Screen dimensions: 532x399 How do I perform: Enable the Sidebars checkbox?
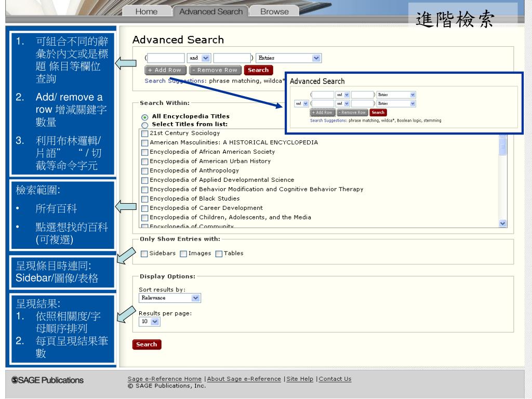pyautogui.click(x=144, y=254)
